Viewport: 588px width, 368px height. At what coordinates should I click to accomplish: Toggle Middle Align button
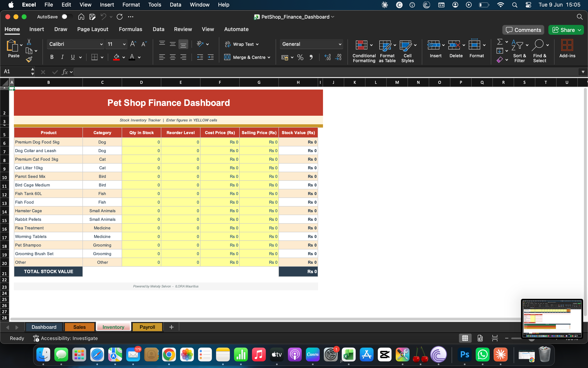click(x=173, y=44)
